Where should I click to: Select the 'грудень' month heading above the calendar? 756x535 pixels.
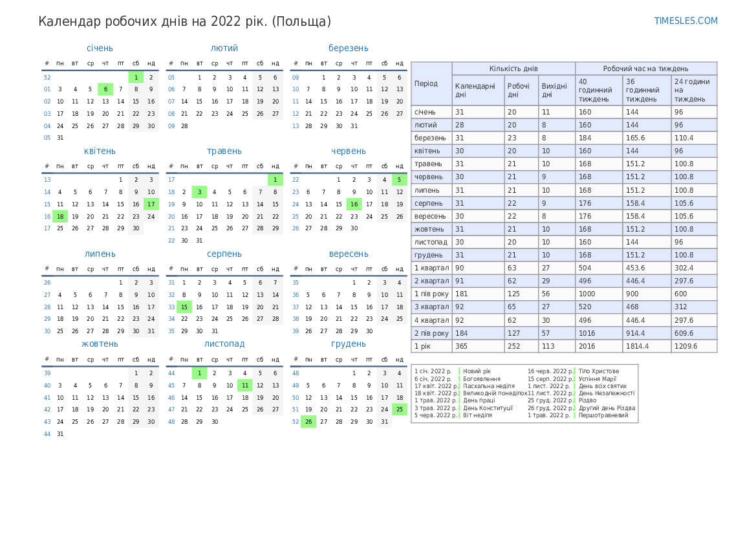pyautogui.click(x=348, y=344)
